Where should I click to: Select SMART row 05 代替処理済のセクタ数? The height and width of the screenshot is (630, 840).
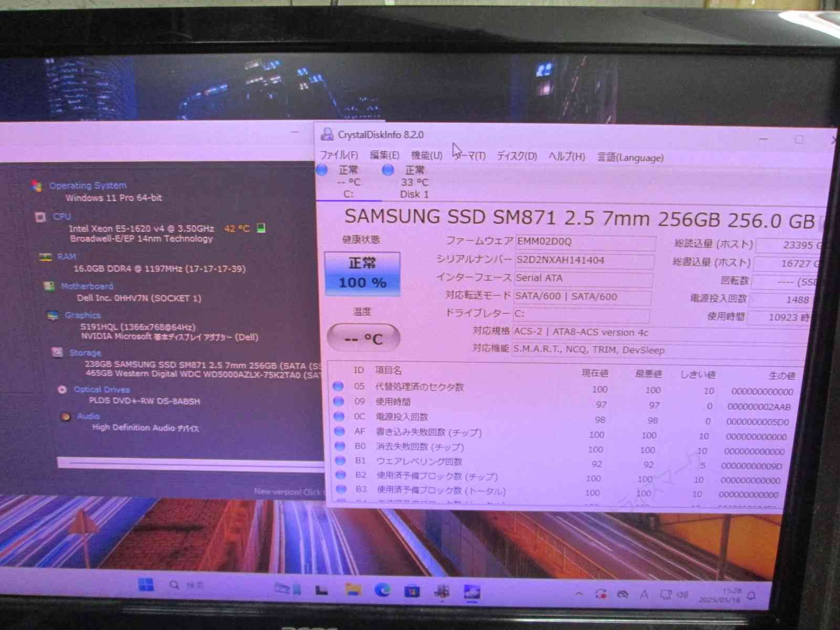563,388
